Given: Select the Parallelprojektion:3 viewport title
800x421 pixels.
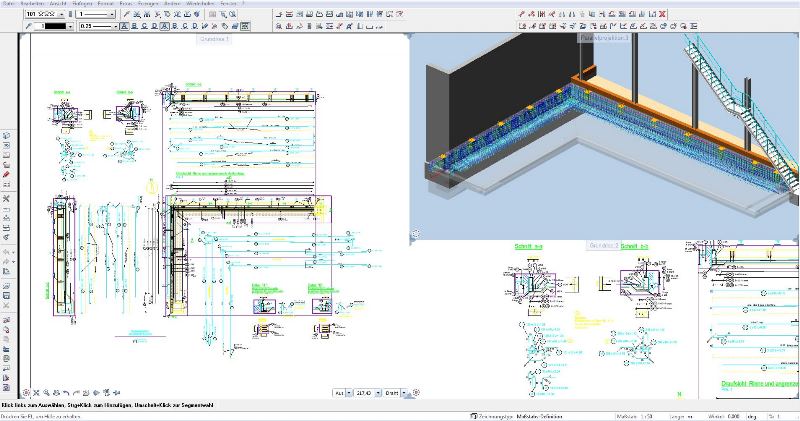Looking at the screenshot, I should pos(605,37).
